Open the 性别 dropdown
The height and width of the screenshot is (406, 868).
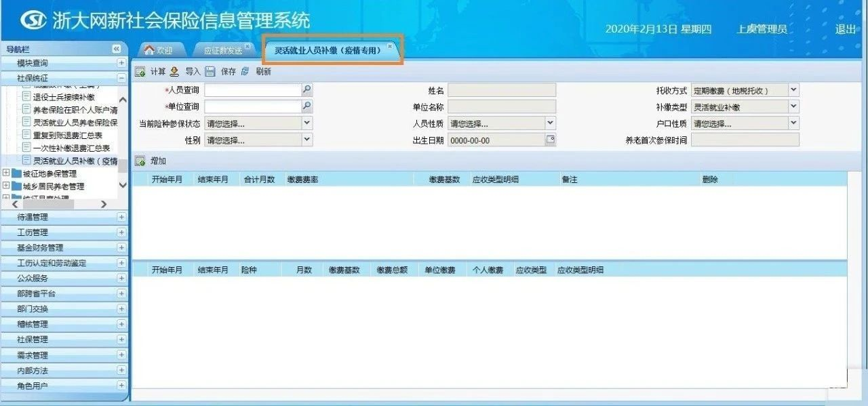click(x=307, y=140)
